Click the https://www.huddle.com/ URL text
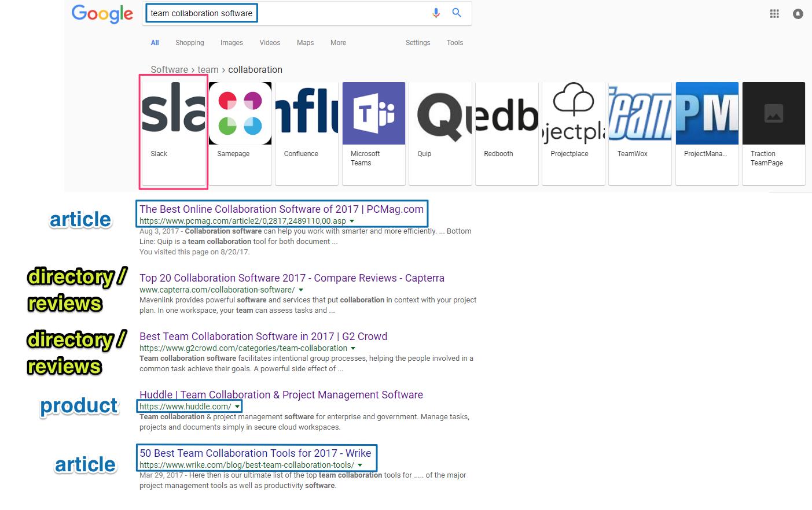812x510 pixels. [185, 406]
